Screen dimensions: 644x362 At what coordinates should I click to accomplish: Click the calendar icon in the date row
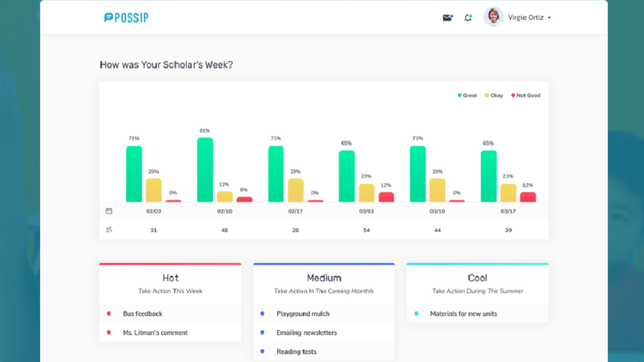pos(109,211)
